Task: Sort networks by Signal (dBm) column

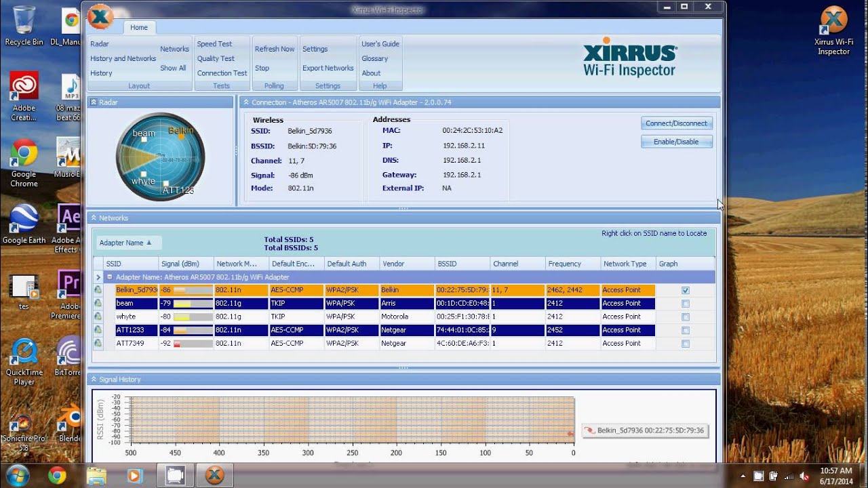Action: point(186,264)
